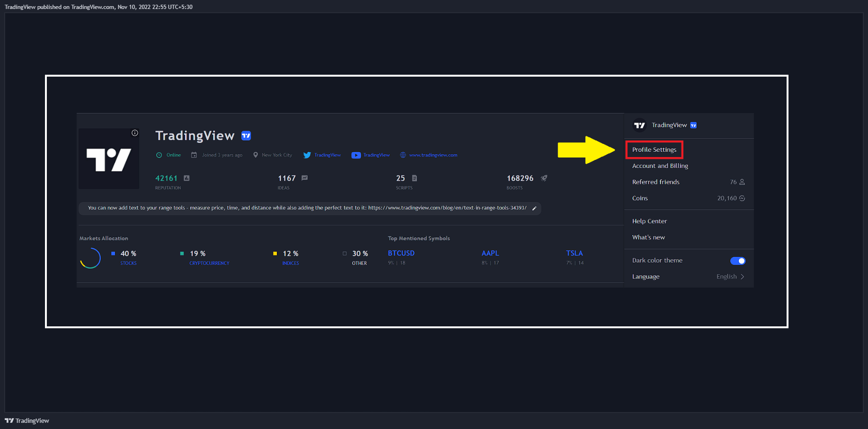Click the pencil icon to edit the status message
This screenshot has width=868, height=429.
[x=534, y=209]
